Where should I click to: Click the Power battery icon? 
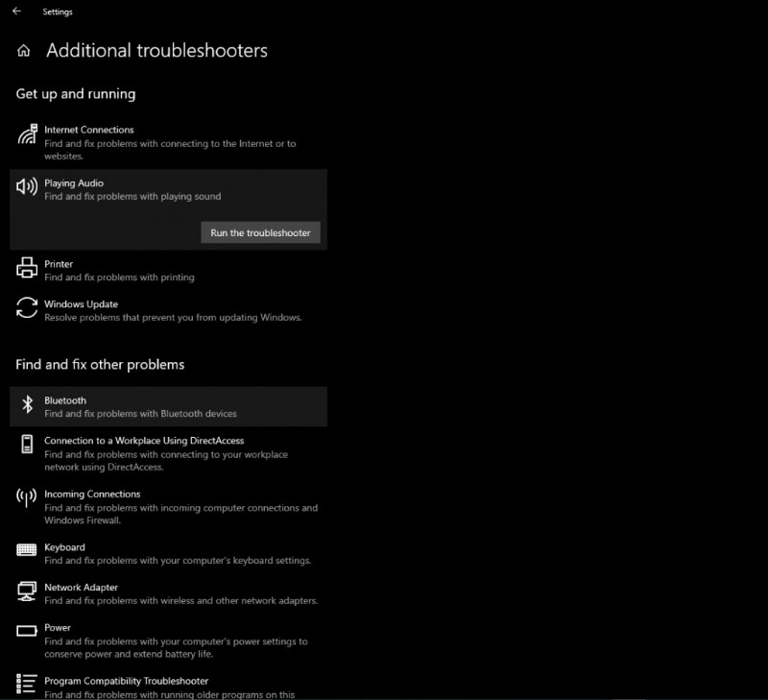pos(26,633)
